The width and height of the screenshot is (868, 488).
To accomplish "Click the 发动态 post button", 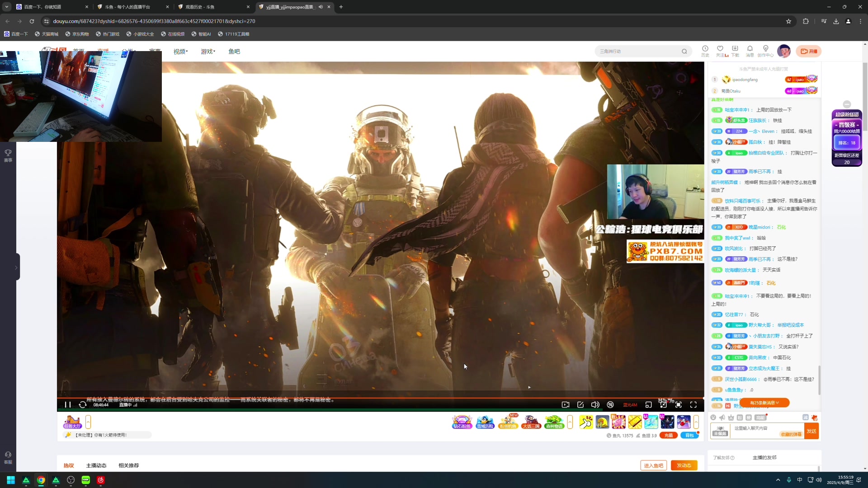I will 684,465.
